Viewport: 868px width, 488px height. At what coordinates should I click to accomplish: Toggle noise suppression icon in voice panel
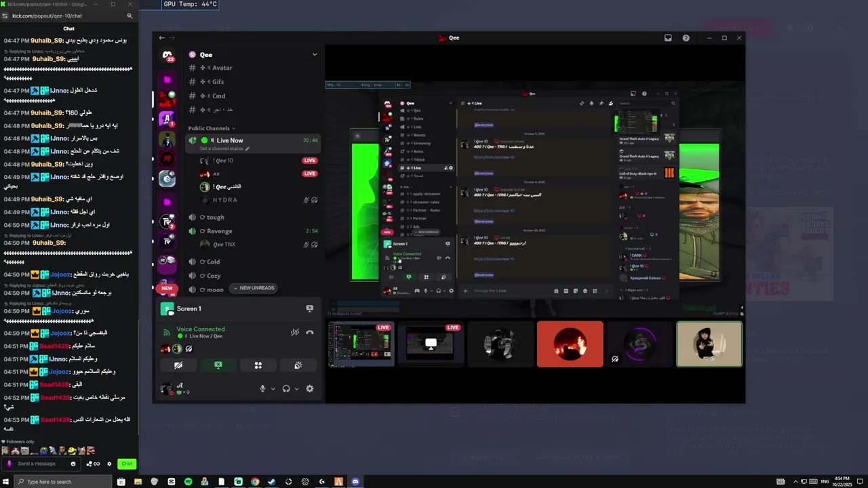pyautogui.click(x=295, y=332)
